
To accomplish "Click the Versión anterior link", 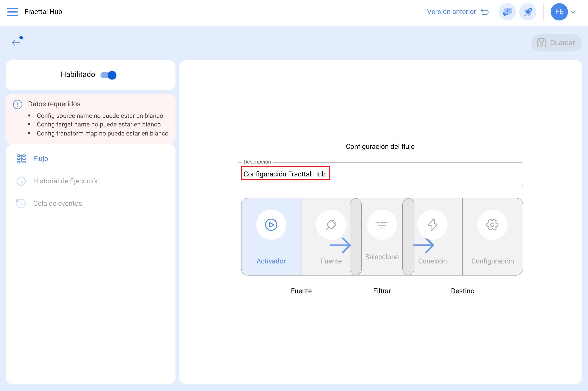I will [x=458, y=12].
